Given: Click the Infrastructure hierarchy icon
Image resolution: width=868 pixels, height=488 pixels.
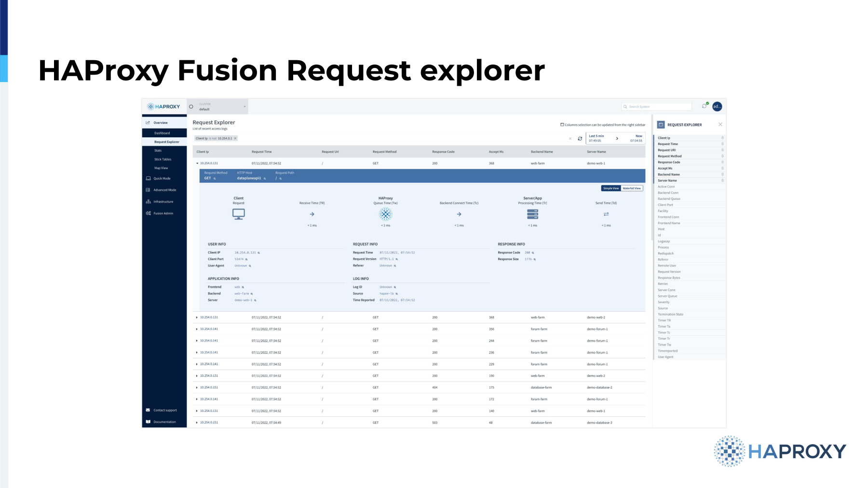Looking at the screenshot, I should (148, 201).
